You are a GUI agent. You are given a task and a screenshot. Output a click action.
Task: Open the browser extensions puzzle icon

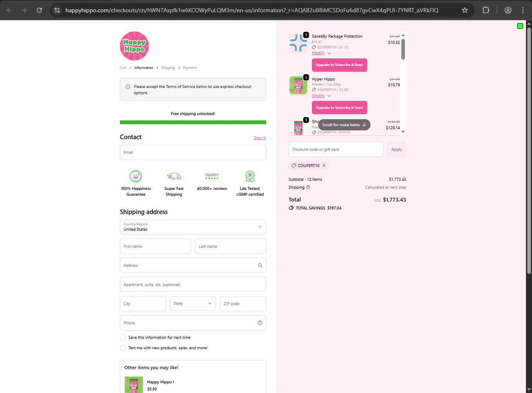click(x=486, y=10)
